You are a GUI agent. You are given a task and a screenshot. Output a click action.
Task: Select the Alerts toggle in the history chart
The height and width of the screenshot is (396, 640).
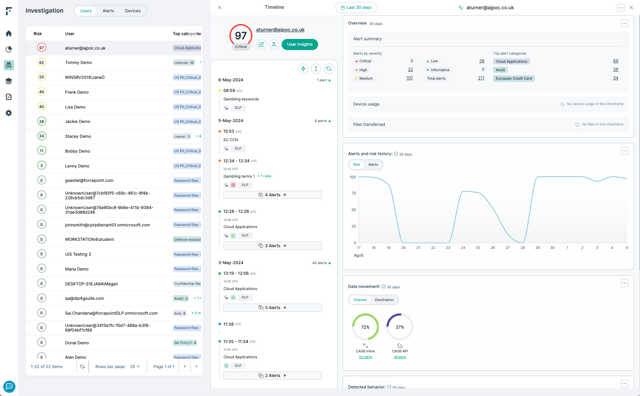tap(373, 165)
